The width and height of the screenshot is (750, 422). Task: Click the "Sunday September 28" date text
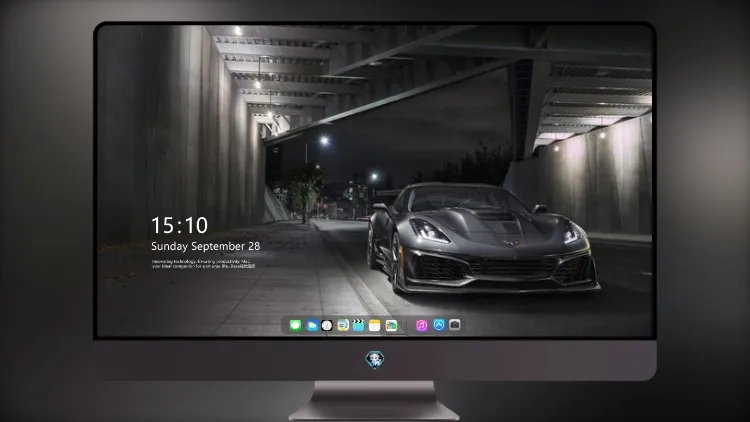click(206, 246)
